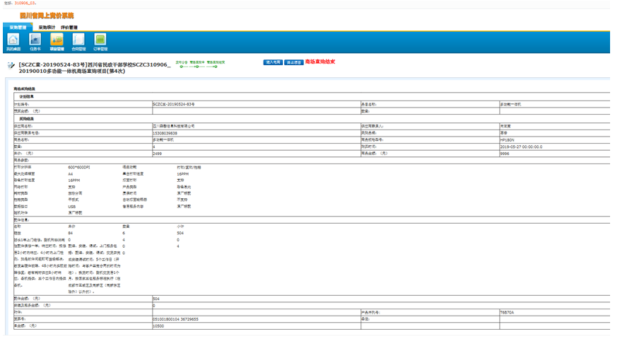Open the 我的桌面 home icon
The width and height of the screenshot is (644, 344).
coord(13,42)
